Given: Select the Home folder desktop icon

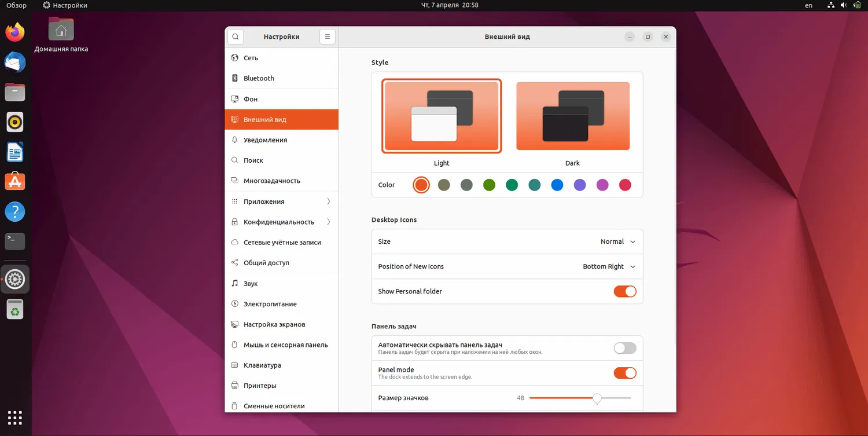Looking at the screenshot, I should click(61, 35).
